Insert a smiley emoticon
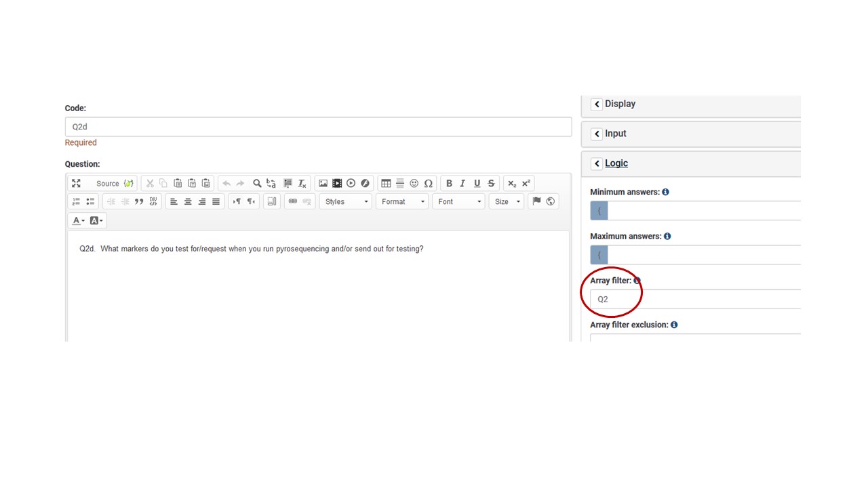This screenshot has height=488, width=868. [414, 184]
